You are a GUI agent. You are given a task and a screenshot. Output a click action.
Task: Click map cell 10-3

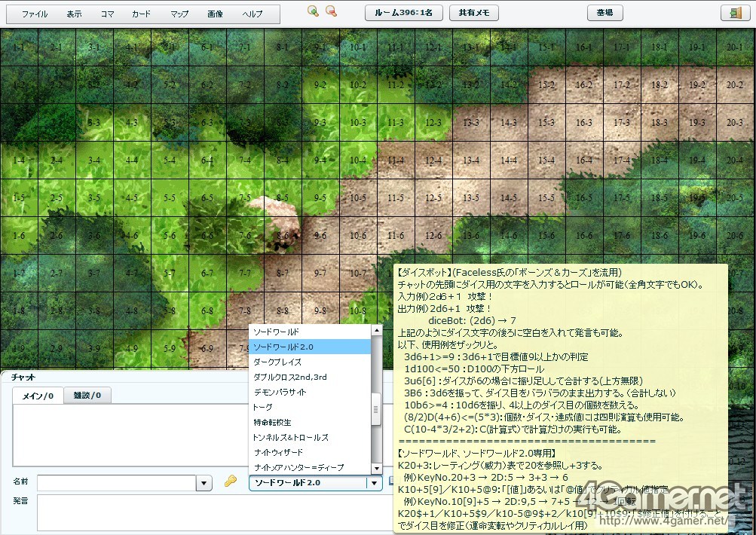(358, 122)
